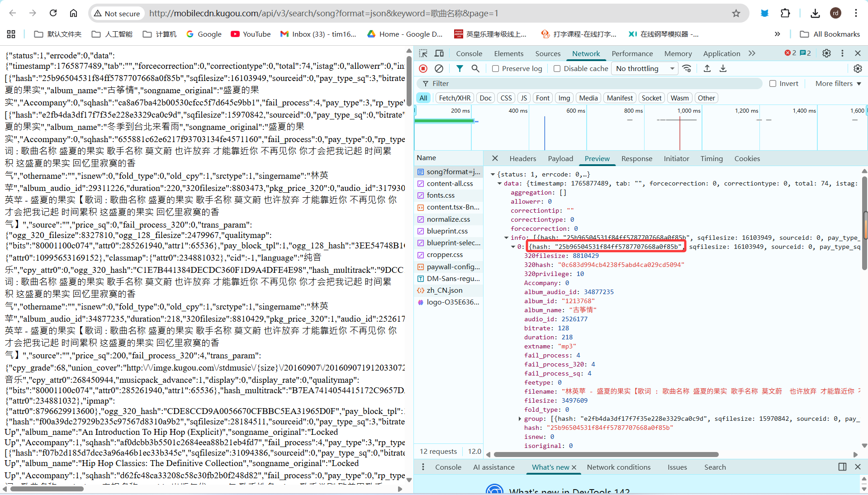Filter requests by Img type
Viewport: 868px width, 495px height.
pos(564,98)
